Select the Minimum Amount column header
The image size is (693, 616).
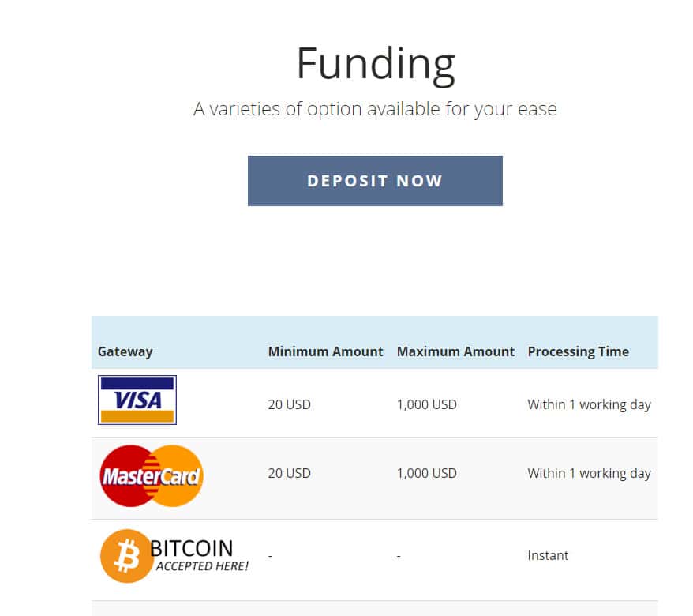(325, 351)
